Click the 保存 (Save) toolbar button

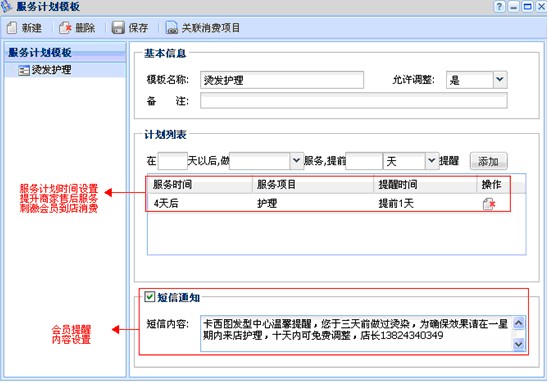point(130,28)
